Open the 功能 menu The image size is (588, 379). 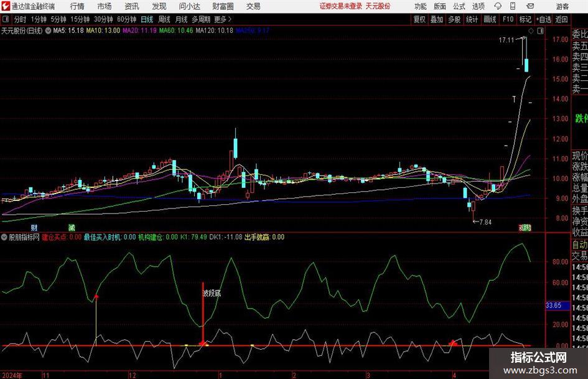421,6
